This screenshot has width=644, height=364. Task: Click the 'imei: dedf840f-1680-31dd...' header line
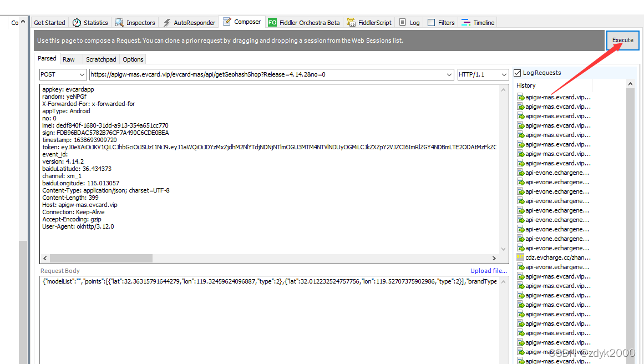(105, 125)
